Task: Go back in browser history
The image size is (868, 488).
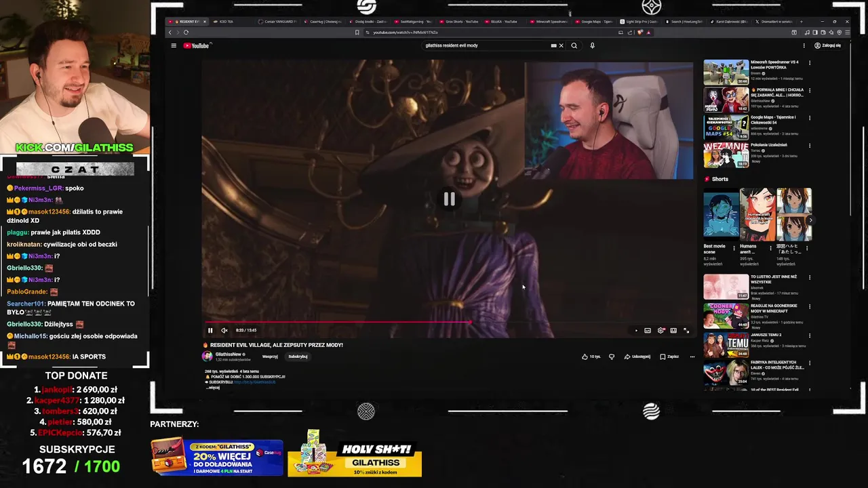Action: (x=170, y=33)
